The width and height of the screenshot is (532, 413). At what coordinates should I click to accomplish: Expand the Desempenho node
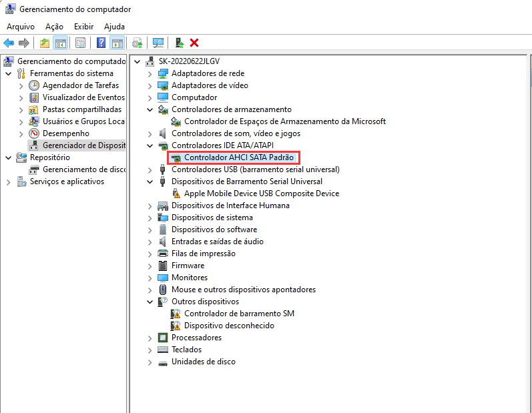click(21, 134)
